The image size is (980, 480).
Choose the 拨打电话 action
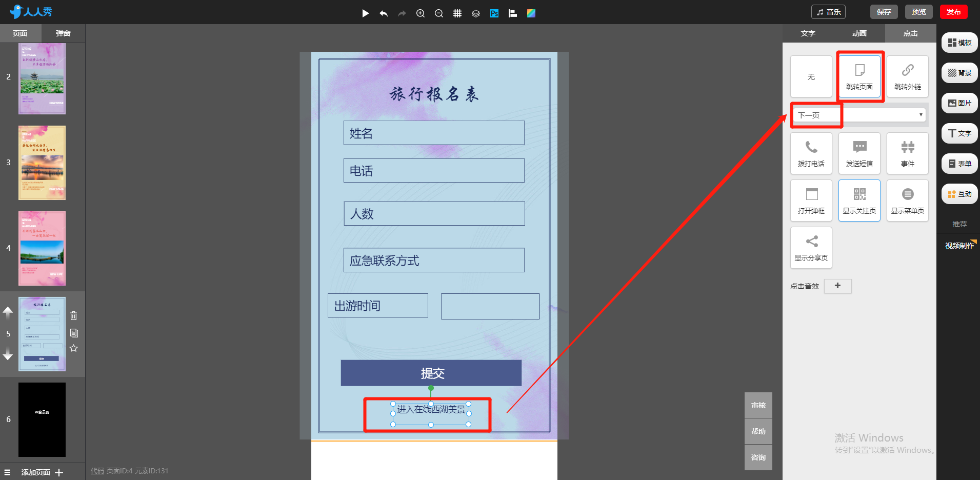click(811, 153)
